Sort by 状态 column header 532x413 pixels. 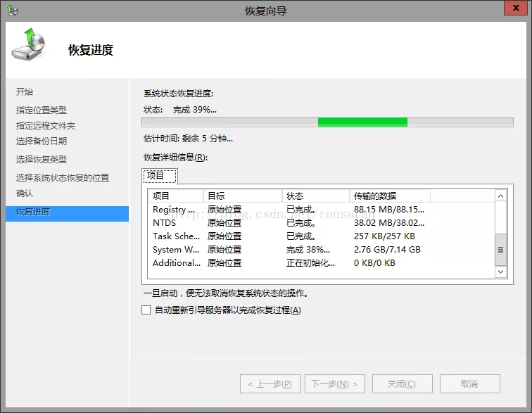(316, 196)
